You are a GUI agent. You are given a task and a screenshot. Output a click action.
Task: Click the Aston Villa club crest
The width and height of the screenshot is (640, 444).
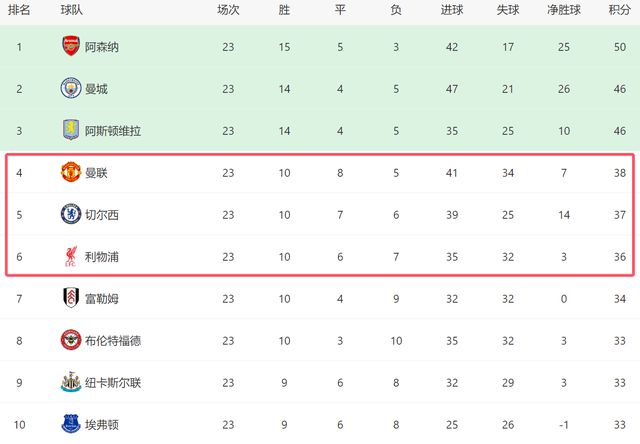point(70,130)
